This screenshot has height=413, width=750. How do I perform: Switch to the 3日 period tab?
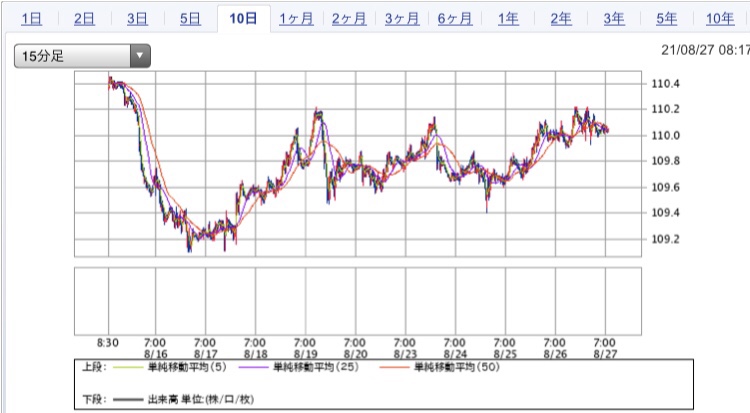pos(137,19)
